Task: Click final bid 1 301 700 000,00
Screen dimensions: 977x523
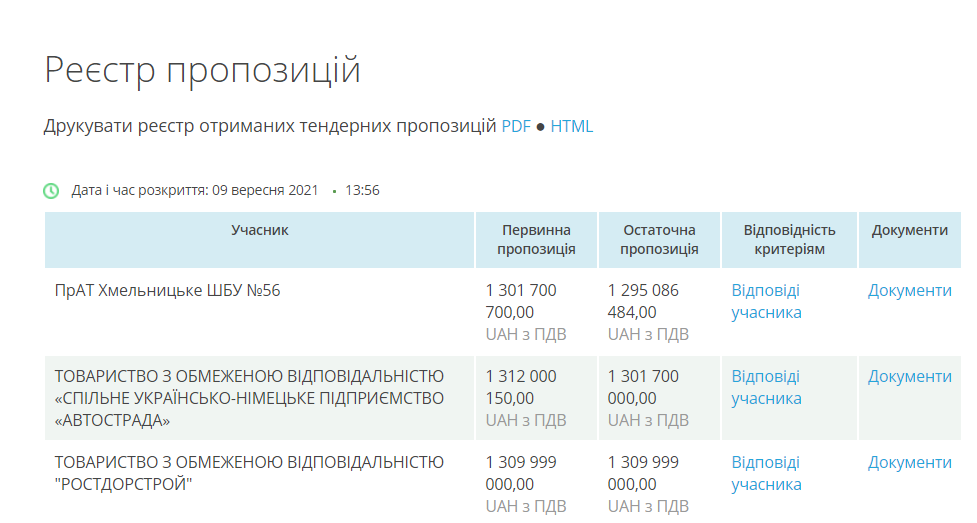Action: 643,387
